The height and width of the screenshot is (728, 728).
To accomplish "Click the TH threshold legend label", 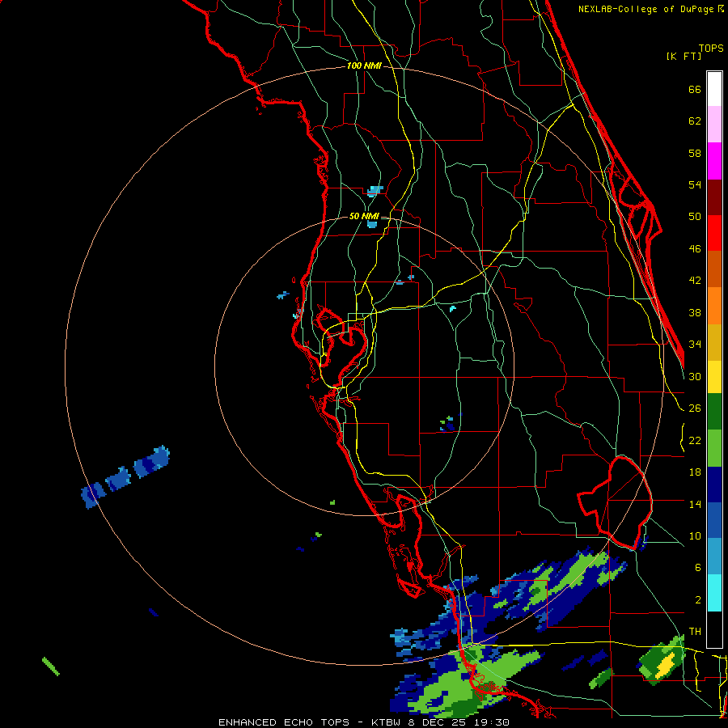I will tap(695, 632).
